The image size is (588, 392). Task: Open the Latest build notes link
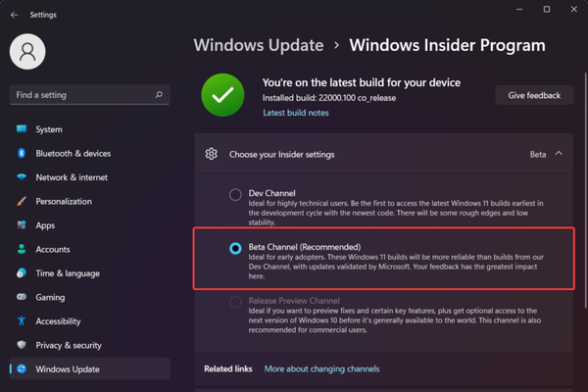click(x=296, y=113)
